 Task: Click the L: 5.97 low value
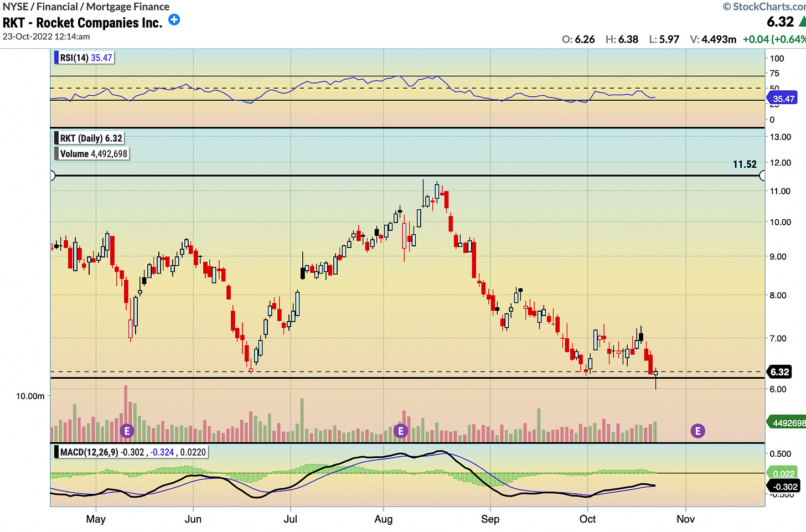664,39
